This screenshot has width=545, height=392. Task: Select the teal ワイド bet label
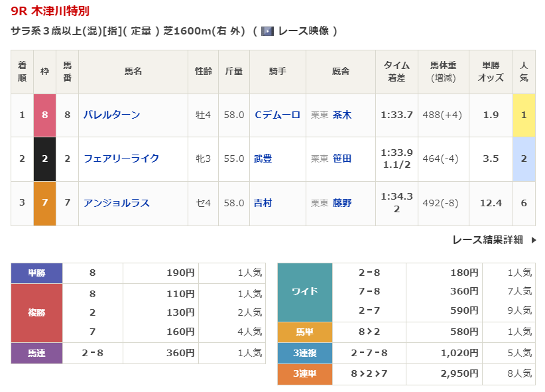coord(304,291)
